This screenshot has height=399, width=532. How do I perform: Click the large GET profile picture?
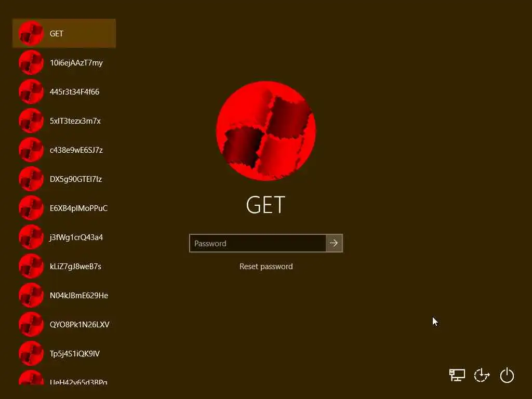pyautogui.click(x=266, y=130)
